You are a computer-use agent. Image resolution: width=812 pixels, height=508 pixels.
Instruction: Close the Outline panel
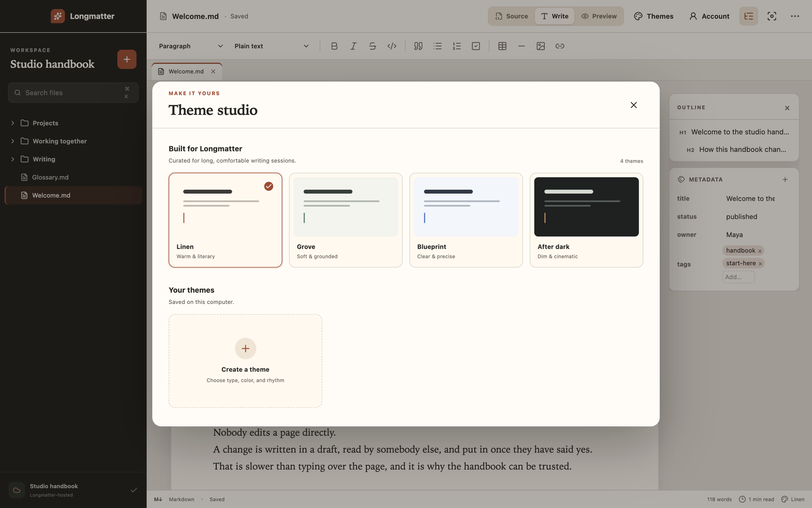(787, 108)
